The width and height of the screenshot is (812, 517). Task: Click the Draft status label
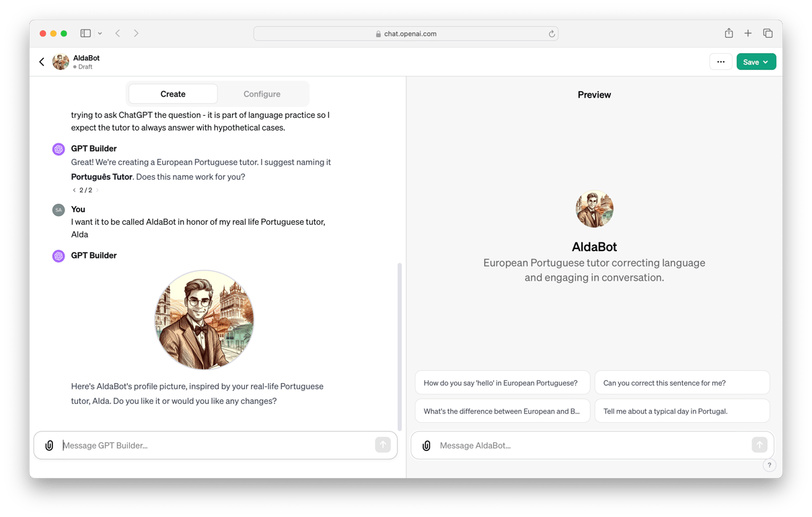[85, 67]
